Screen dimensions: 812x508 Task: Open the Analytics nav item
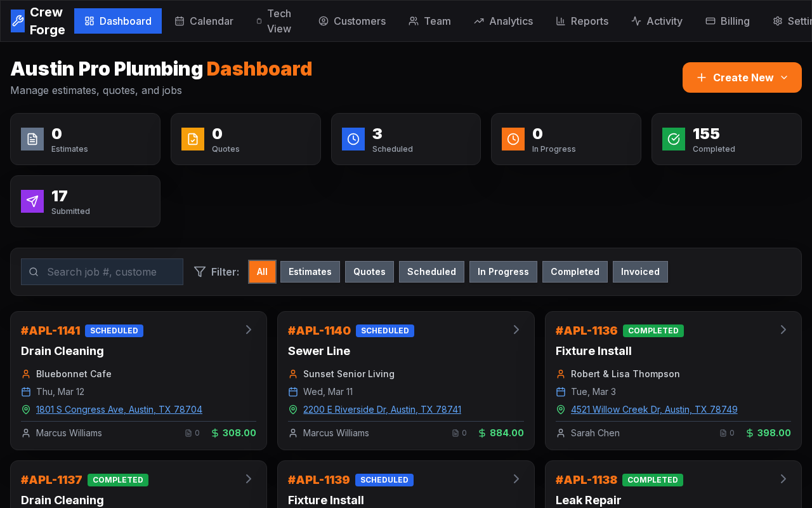coord(503,21)
